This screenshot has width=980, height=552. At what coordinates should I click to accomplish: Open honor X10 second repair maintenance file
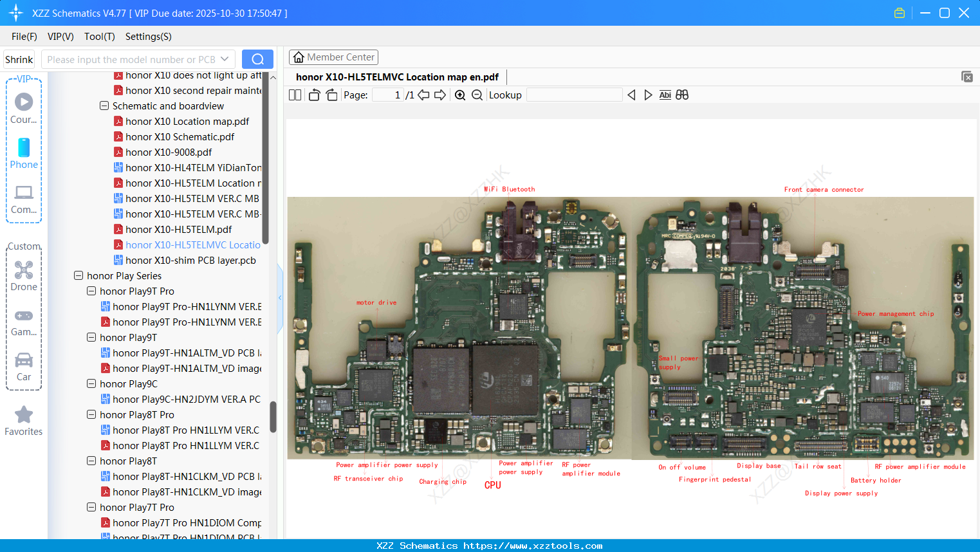pos(194,90)
